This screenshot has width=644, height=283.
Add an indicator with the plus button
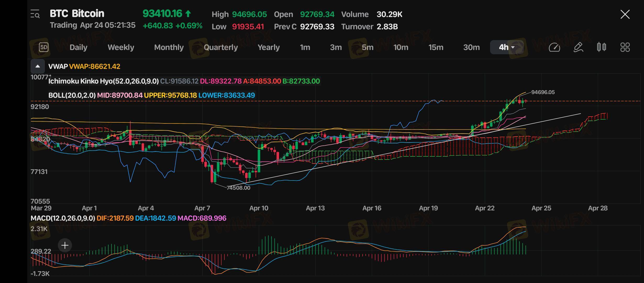65,245
